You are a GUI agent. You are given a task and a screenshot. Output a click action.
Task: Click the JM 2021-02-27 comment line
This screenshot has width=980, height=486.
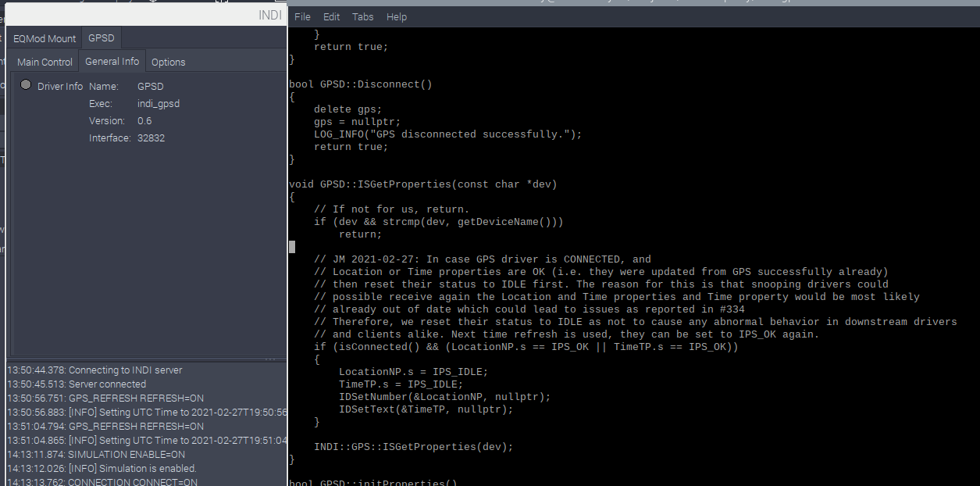[x=483, y=259]
